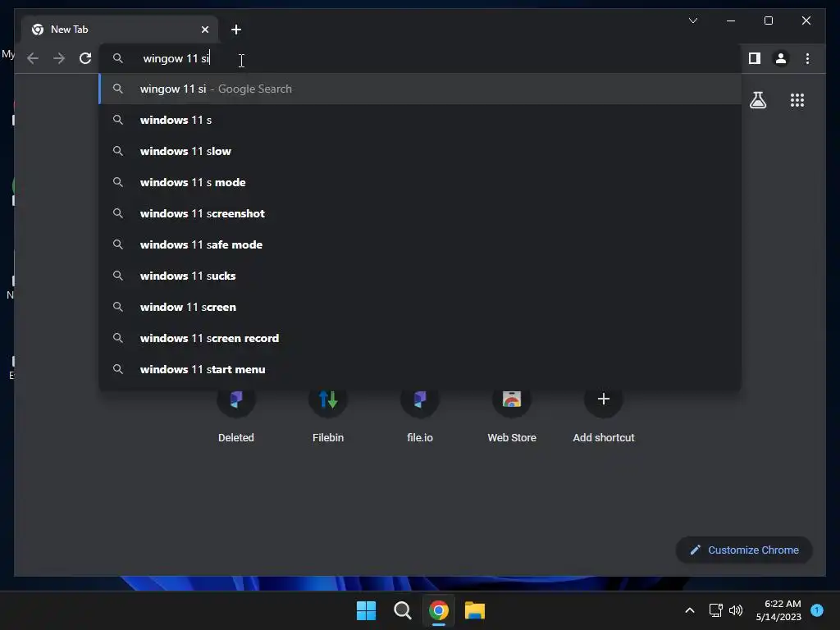Open the Windows Start menu
The width and height of the screenshot is (840, 630).
pyautogui.click(x=367, y=610)
